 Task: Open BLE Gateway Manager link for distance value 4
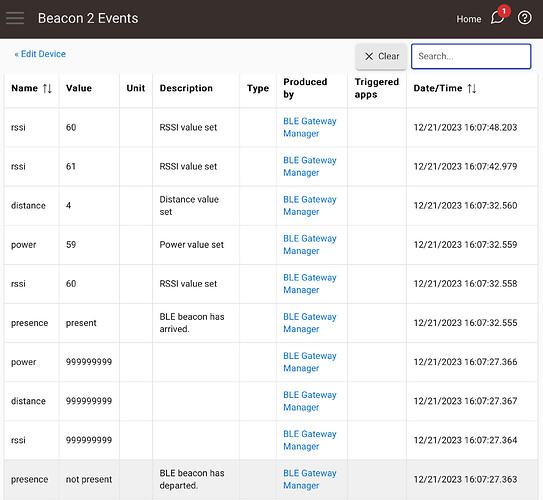[x=310, y=206]
